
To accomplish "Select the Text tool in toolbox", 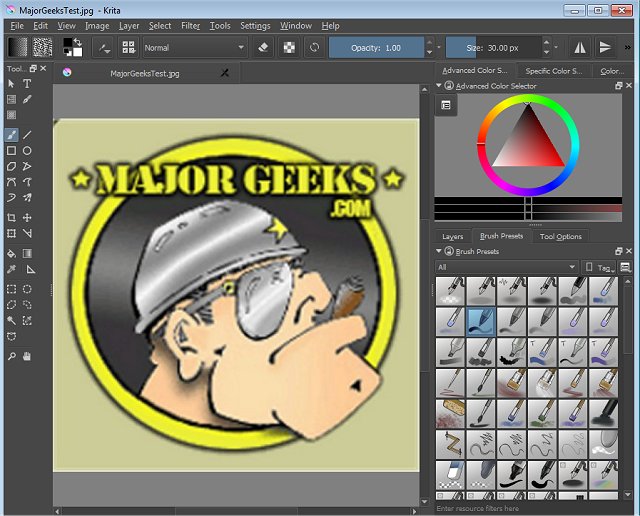I will click(27, 84).
